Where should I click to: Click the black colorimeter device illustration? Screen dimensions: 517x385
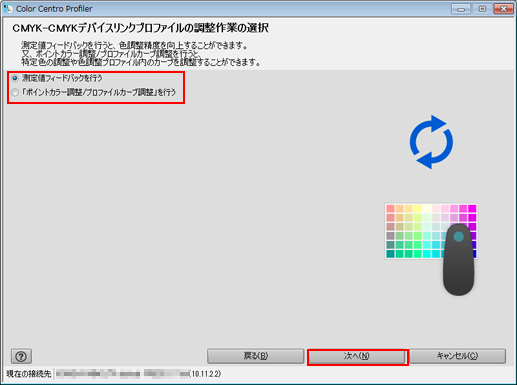point(458,259)
